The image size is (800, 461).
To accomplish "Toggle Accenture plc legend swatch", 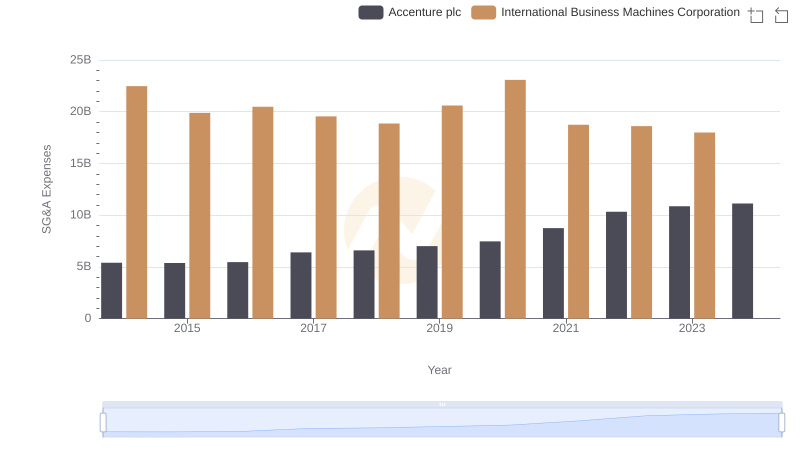I will tap(371, 12).
